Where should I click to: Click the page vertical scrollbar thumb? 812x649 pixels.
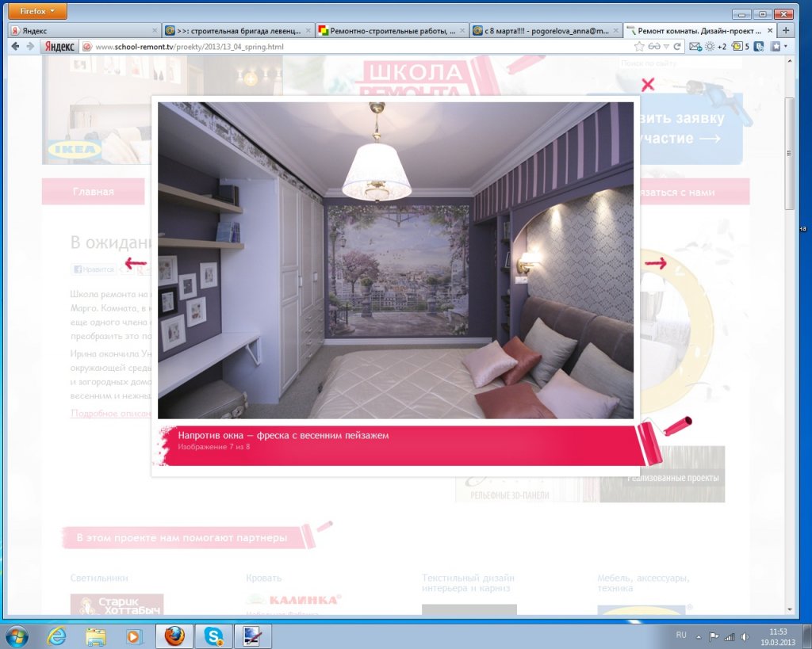point(790,153)
